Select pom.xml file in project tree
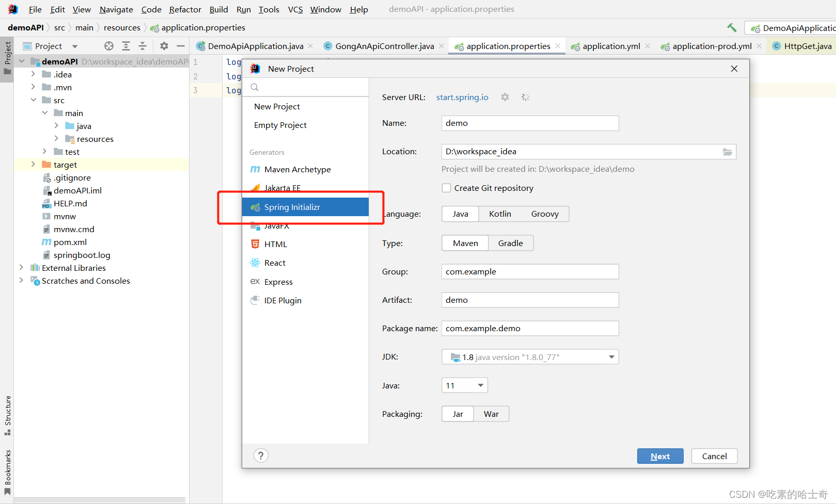 [70, 242]
